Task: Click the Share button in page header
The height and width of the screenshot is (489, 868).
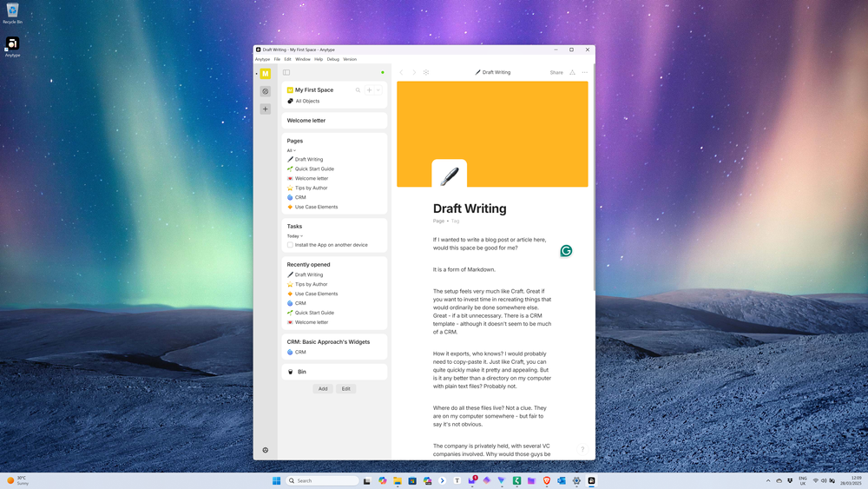Action: coord(556,73)
